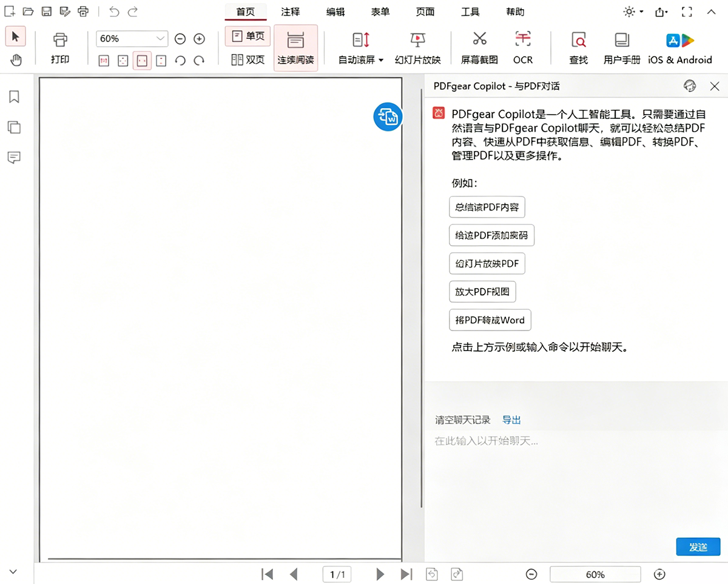
Task: Click the 将PDF转成Word example button
Action: (x=490, y=320)
